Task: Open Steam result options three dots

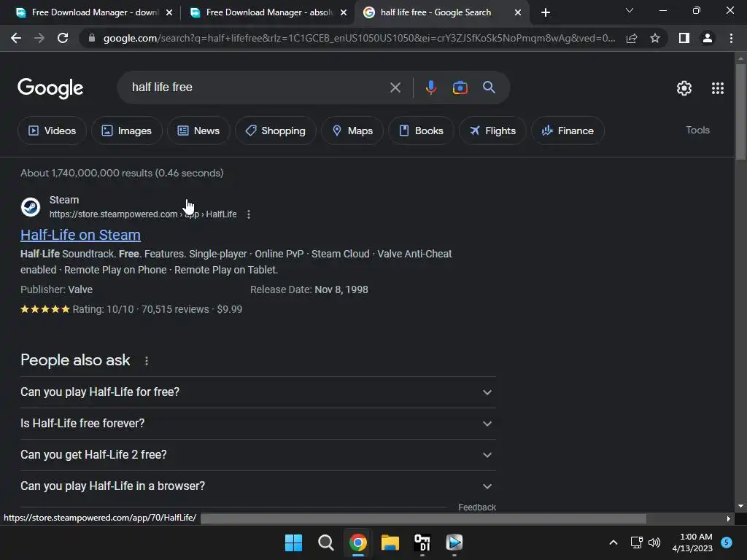Action: pos(249,214)
